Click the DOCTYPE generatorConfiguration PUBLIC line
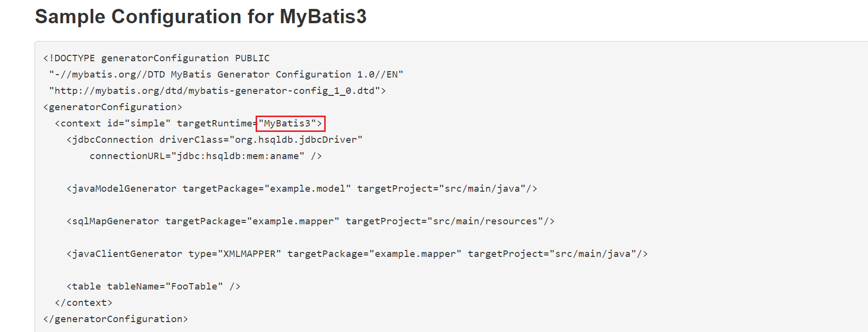This screenshot has height=332, width=868. [156, 58]
